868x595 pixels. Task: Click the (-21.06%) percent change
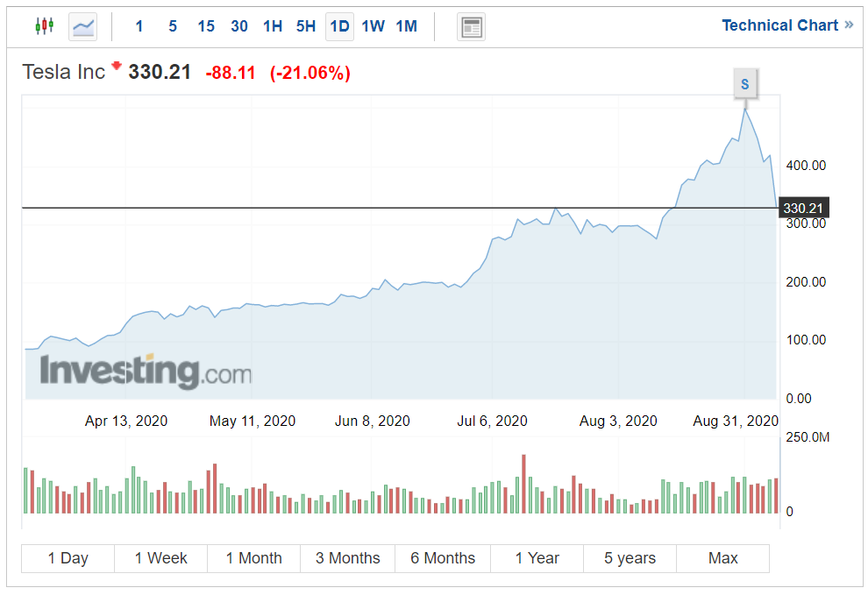click(x=310, y=73)
